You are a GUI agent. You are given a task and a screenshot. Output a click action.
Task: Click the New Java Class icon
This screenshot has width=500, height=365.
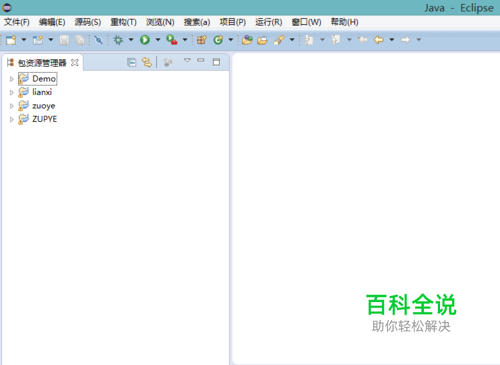point(218,40)
